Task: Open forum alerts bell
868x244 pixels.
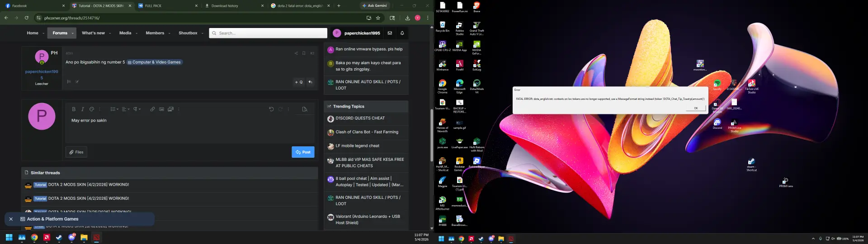Action: click(402, 33)
